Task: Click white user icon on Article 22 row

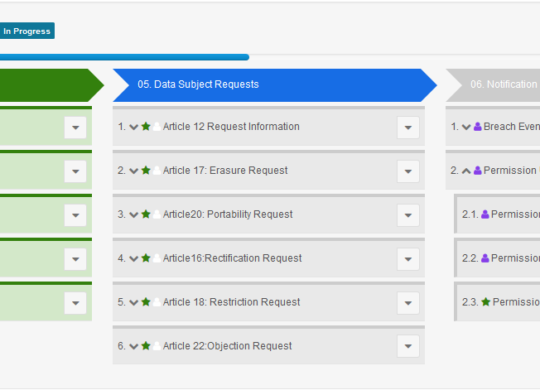Action: tap(157, 346)
